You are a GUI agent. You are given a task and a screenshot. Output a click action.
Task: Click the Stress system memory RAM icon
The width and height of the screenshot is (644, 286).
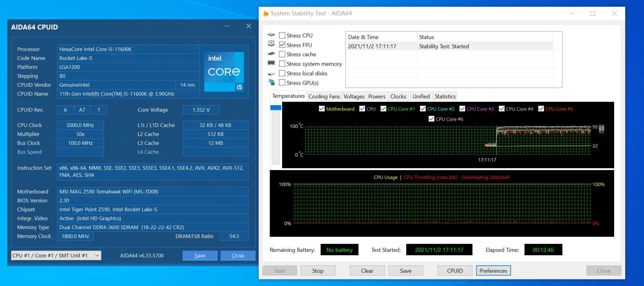coord(271,63)
